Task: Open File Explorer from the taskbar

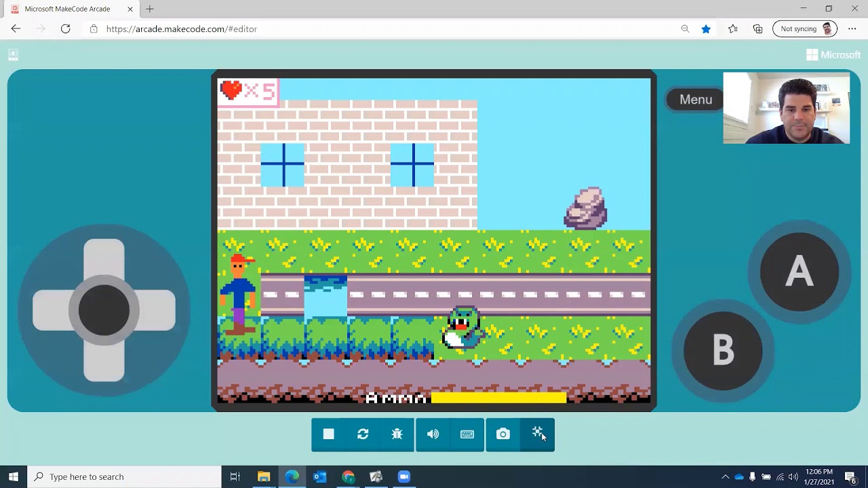Action: pyautogui.click(x=264, y=476)
